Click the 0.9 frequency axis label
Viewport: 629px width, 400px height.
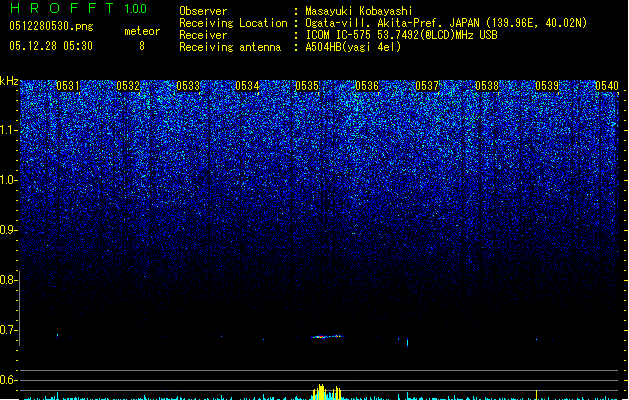8,230
